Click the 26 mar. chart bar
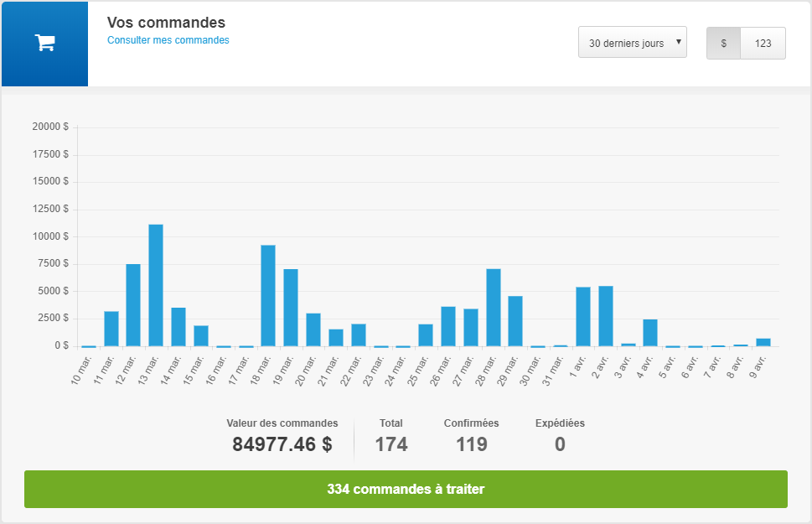Screen dimensions: 812x524 coord(448,326)
